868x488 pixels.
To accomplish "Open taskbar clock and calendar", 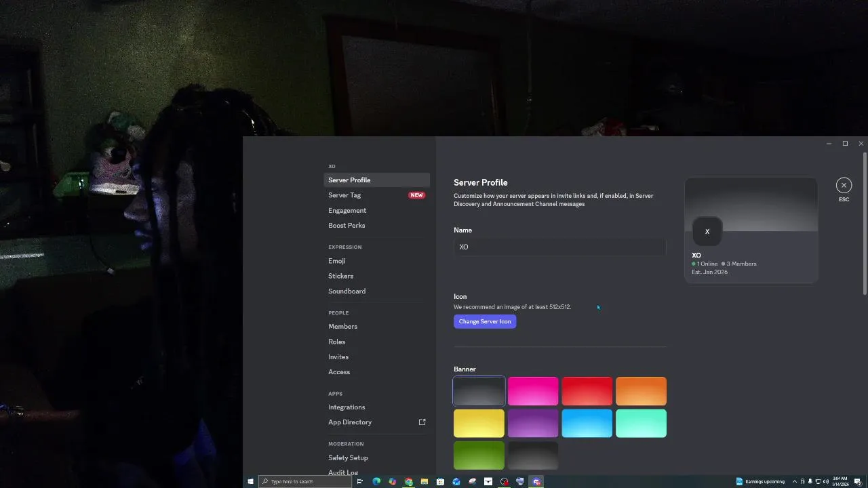I will pos(841,481).
